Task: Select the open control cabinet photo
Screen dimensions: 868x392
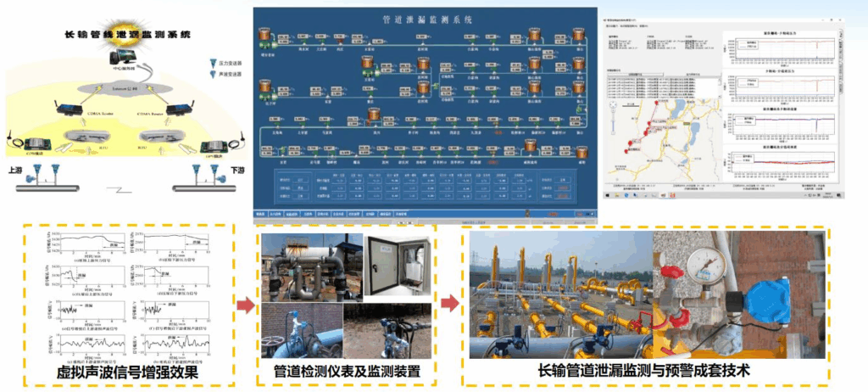Action: pyautogui.click(x=397, y=264)
